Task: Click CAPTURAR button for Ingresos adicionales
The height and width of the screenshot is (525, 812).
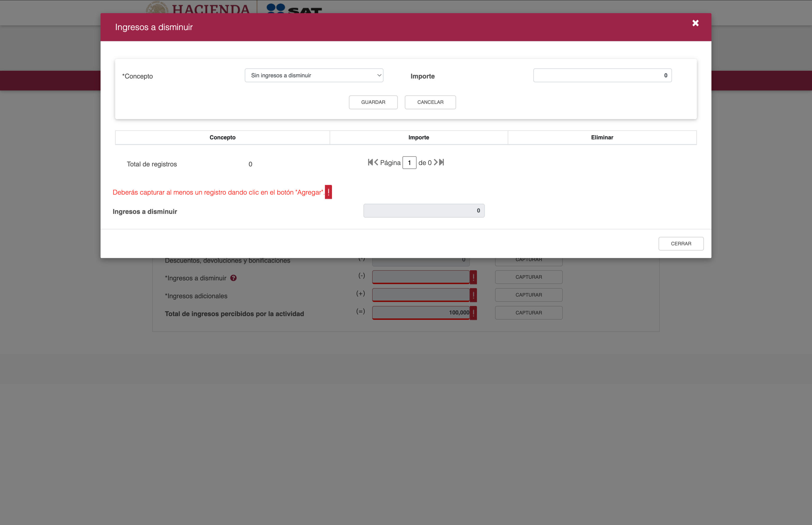Action: (528, 295)
